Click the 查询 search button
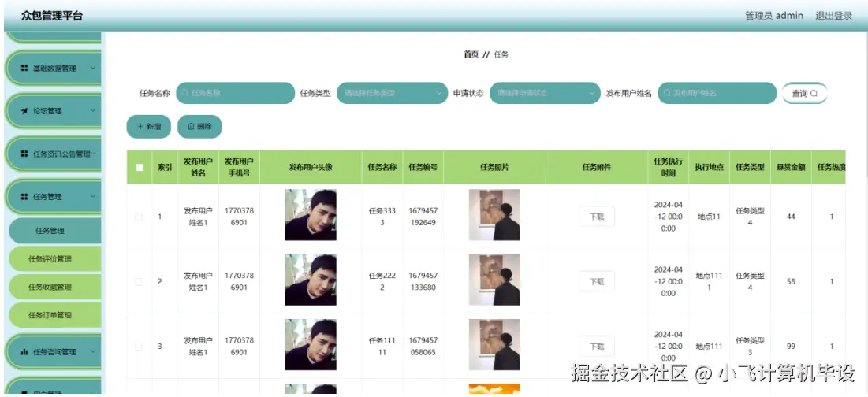Screen dimensions: 868x397 click(x=804, y=94)
